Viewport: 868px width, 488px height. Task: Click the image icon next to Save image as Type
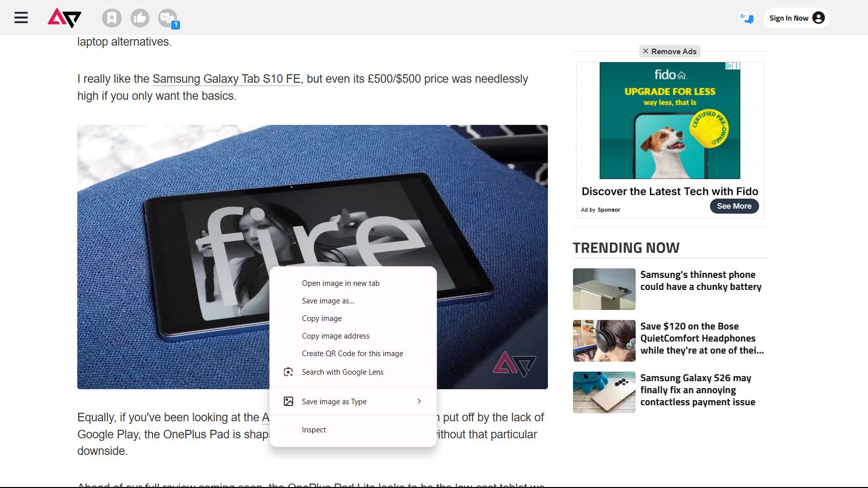[288, 401]
